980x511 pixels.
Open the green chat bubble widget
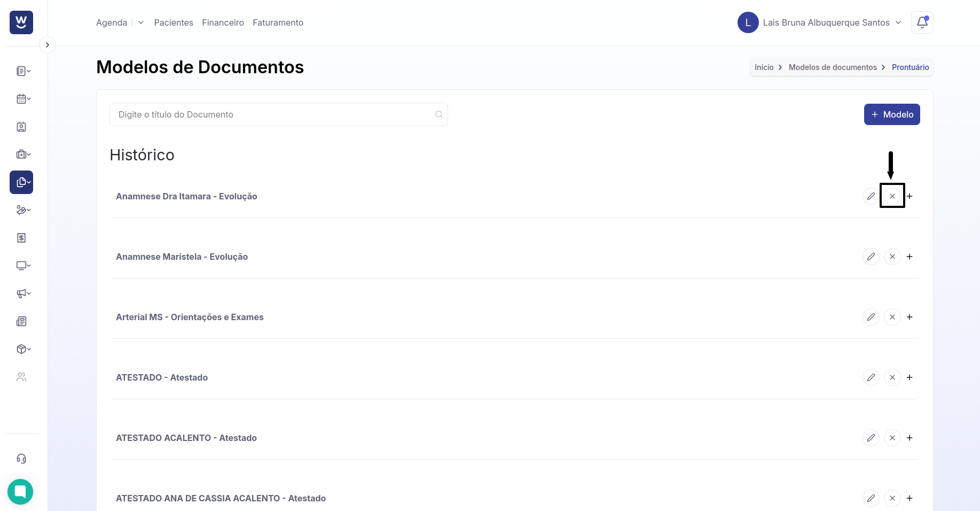click(x=20, y=492)
